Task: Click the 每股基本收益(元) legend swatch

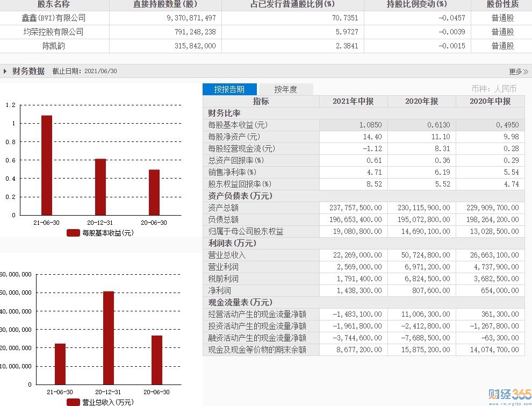Action: [x=73, y=233]
